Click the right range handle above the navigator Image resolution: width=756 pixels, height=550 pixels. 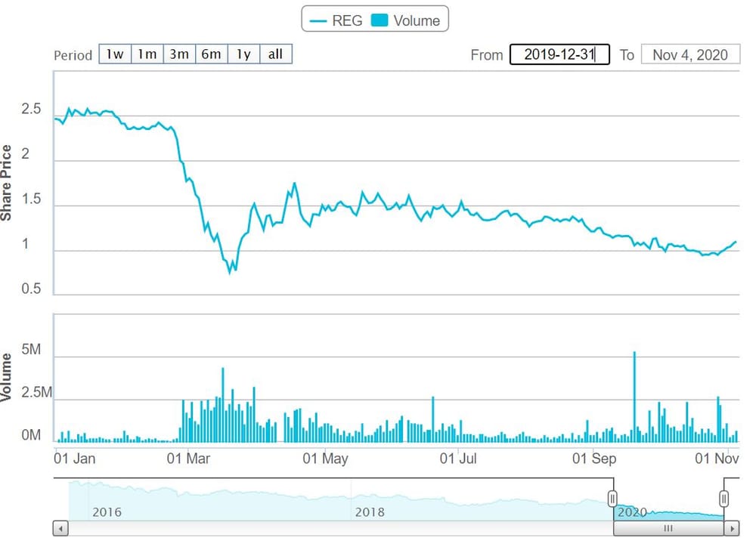(724, 498)
